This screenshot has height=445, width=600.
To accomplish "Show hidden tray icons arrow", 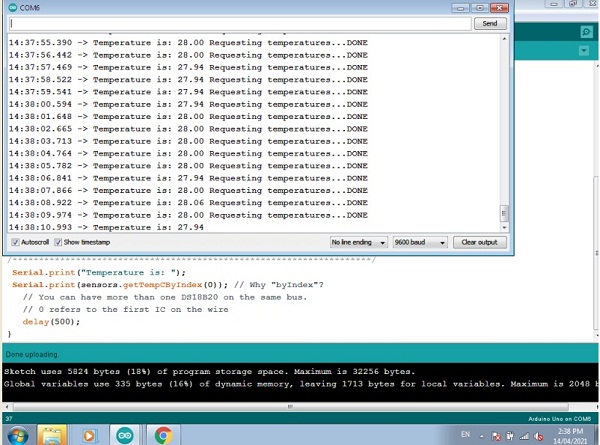I will point(482,436).
